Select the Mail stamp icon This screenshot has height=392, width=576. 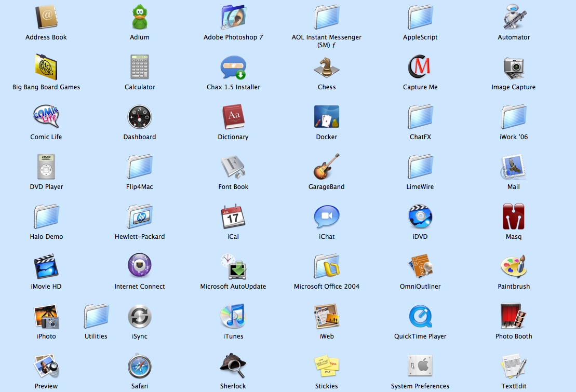[x=514, y=167]
